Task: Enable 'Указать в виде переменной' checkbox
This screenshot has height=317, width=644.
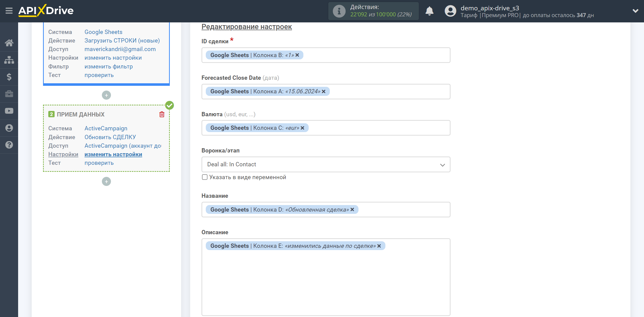Action: (x=205, y=177)
